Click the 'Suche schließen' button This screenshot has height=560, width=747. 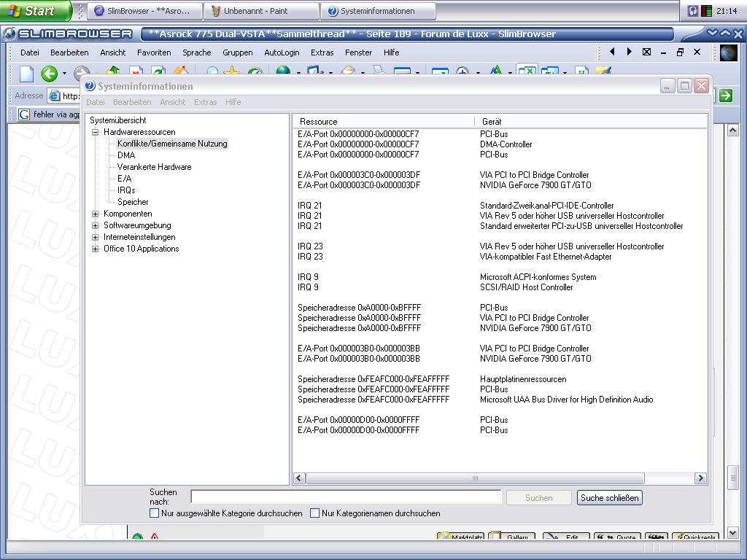[609, 497]
